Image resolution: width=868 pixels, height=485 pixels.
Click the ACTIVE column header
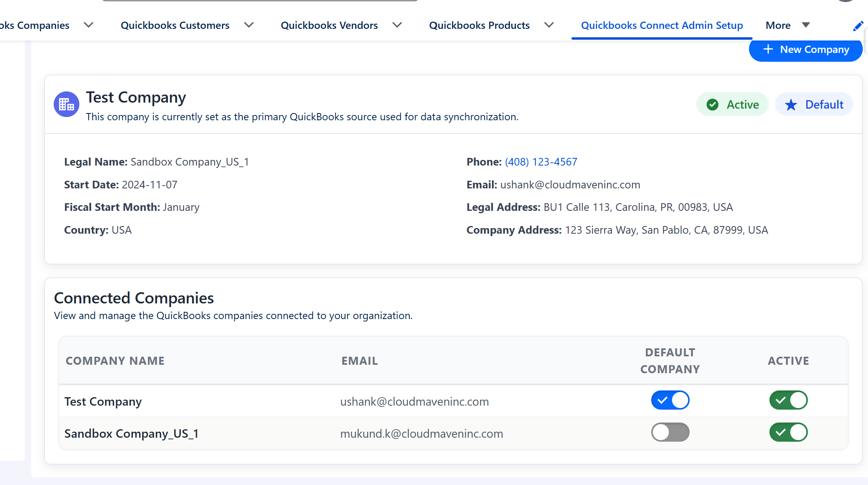788,361
